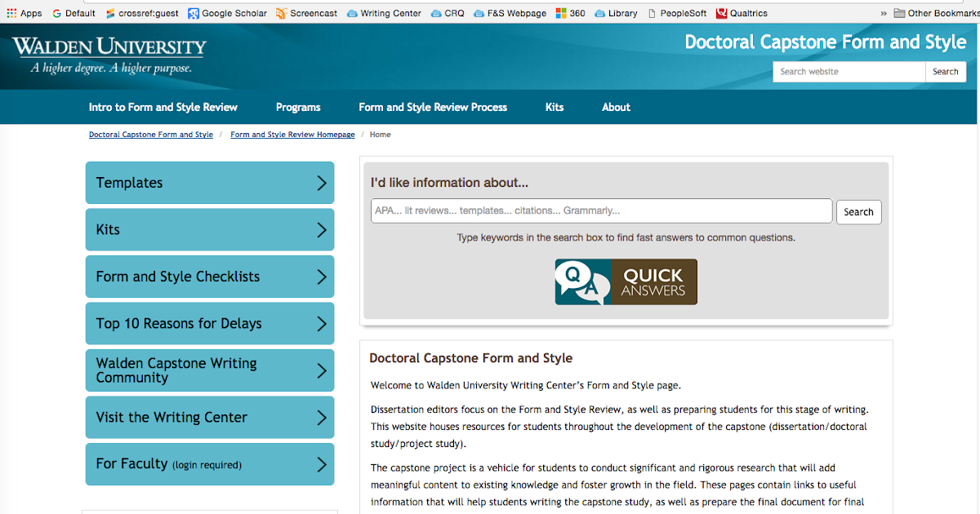
Task: Click the Quick Answers logo
Action: pos(626,281)
